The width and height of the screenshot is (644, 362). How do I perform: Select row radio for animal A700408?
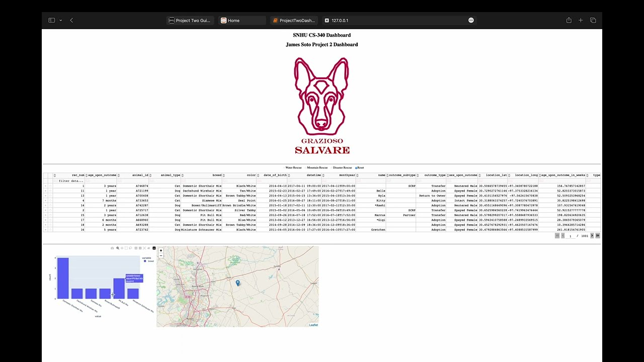pos(50,196)
